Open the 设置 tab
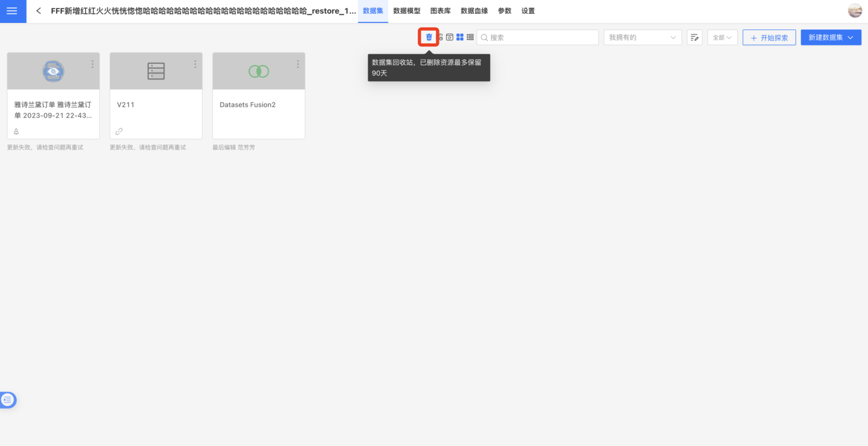Screen dimensions: 868x446 [528, 11]
